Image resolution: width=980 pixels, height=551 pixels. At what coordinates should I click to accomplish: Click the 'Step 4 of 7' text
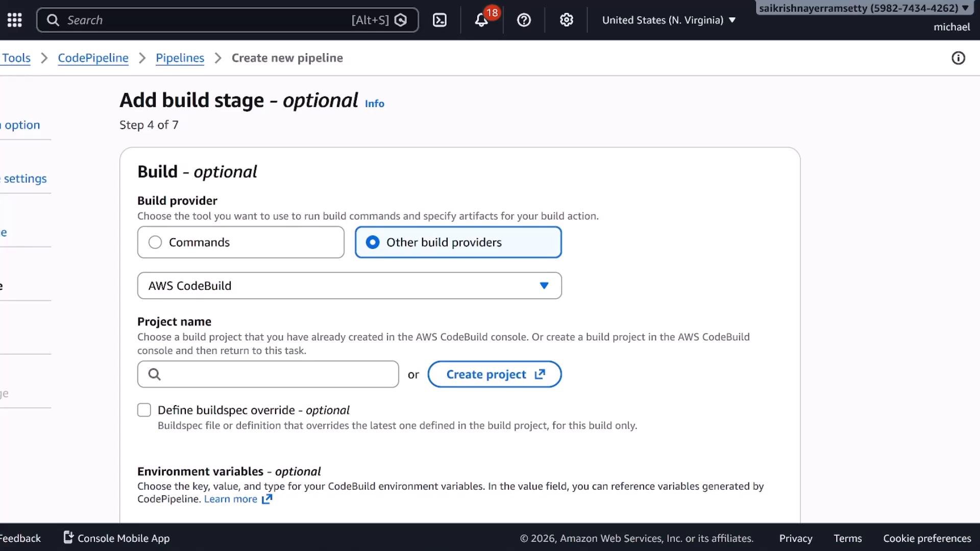[x=149, y=125]
